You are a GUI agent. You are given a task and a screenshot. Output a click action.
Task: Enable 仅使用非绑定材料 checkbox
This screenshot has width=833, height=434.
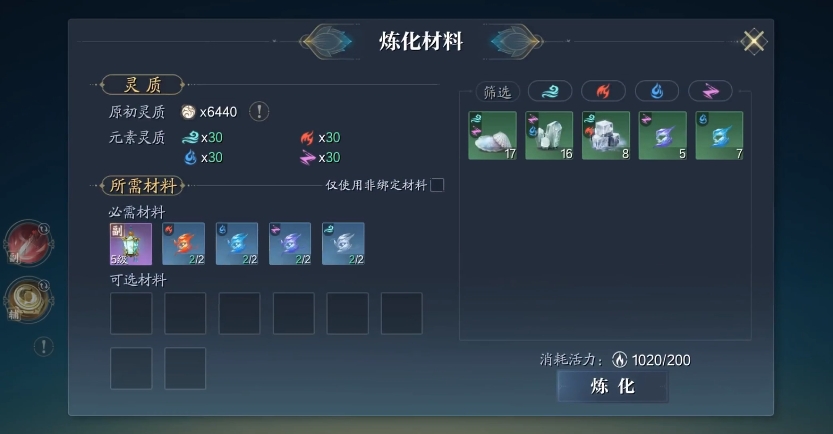437,185
